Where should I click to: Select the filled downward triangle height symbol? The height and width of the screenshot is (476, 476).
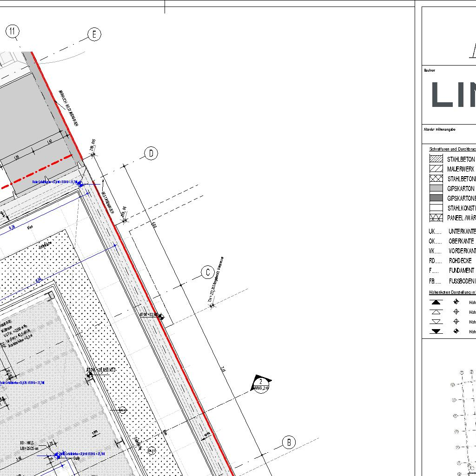pyautogui.click(x=436, y=331)
